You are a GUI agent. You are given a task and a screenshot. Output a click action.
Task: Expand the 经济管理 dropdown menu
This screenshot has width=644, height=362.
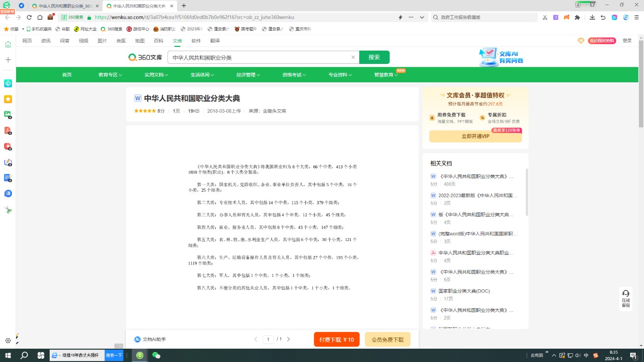click(248, 75)
